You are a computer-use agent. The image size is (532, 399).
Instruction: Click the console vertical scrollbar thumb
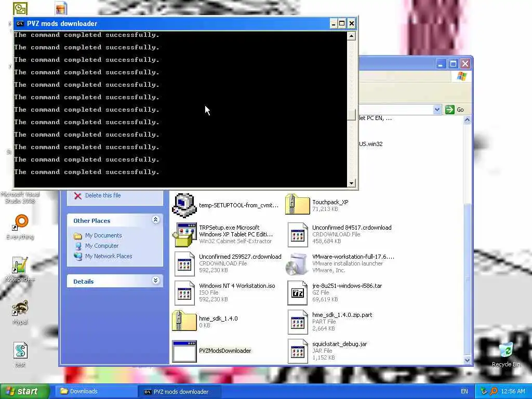coord(352,115)
